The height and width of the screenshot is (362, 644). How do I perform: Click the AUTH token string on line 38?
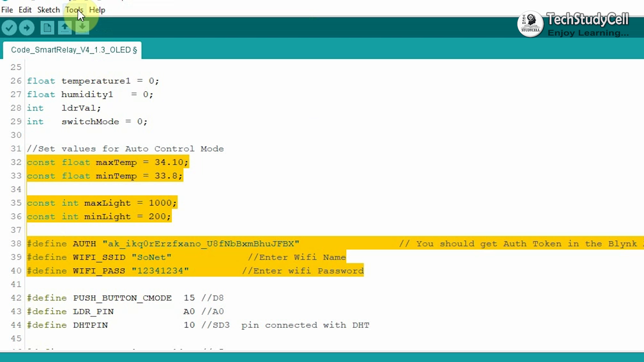click(201, 244)
